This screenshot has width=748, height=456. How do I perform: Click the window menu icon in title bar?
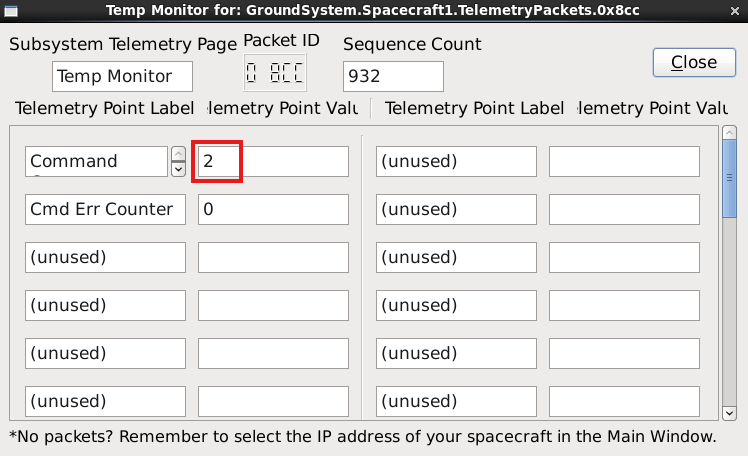pyautogui.click(x=11, y=10)
